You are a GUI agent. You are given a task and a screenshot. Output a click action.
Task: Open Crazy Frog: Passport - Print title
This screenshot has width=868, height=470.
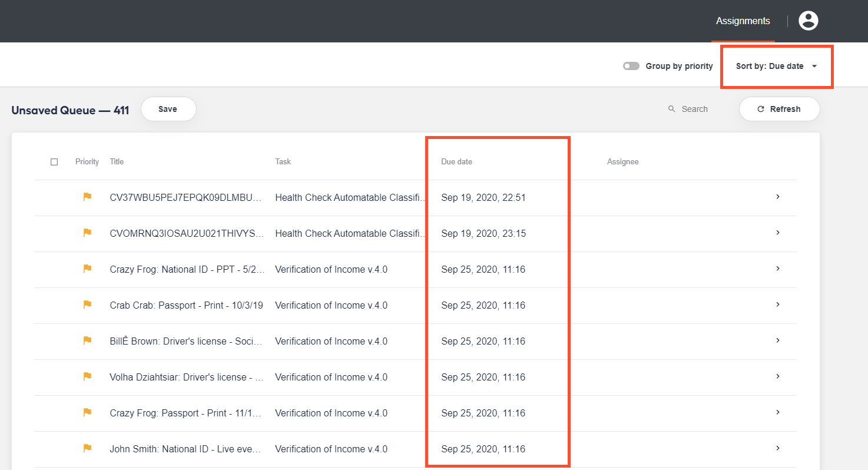pos(185,413)
